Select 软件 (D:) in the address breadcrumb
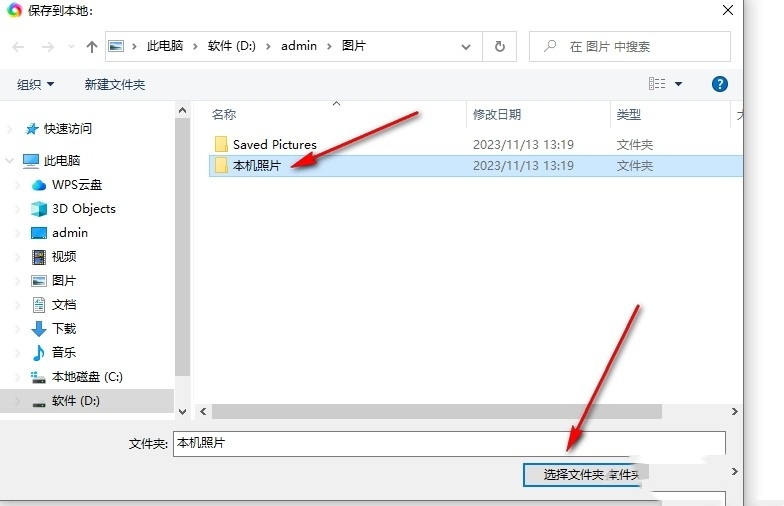 click(232, 46)
